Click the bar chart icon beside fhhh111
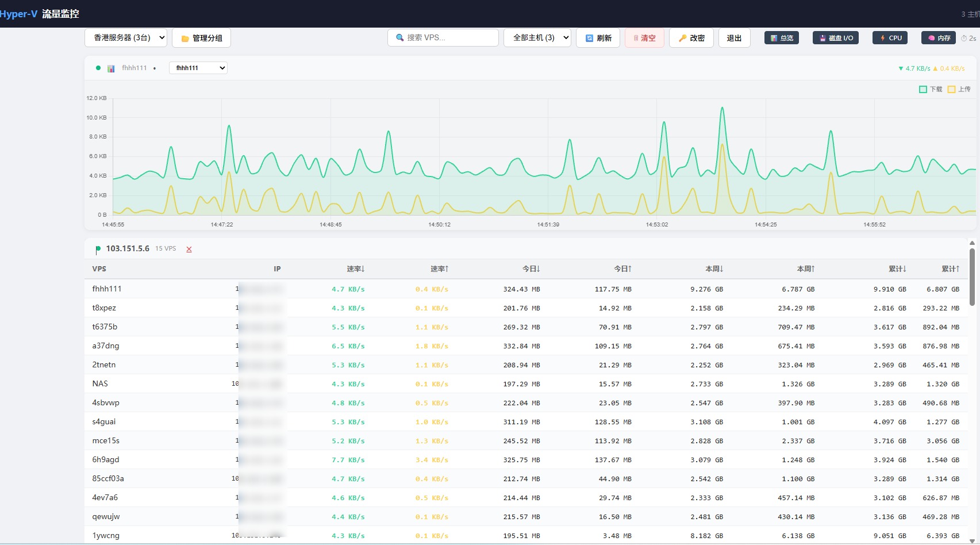980x545 pixels. [111, 68]
